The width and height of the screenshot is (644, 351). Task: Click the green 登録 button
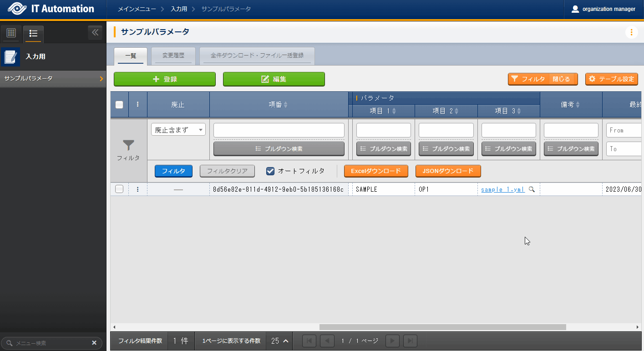click(x=164, y=79)
